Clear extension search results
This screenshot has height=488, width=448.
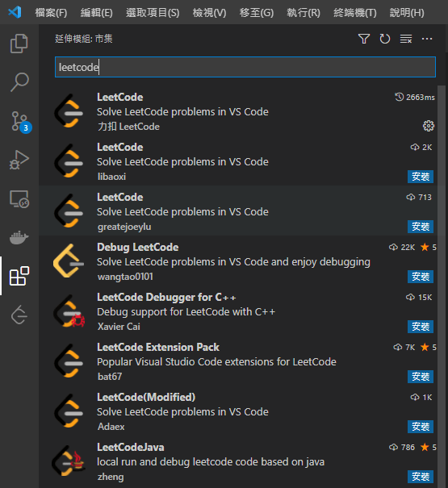coord(406,39)
